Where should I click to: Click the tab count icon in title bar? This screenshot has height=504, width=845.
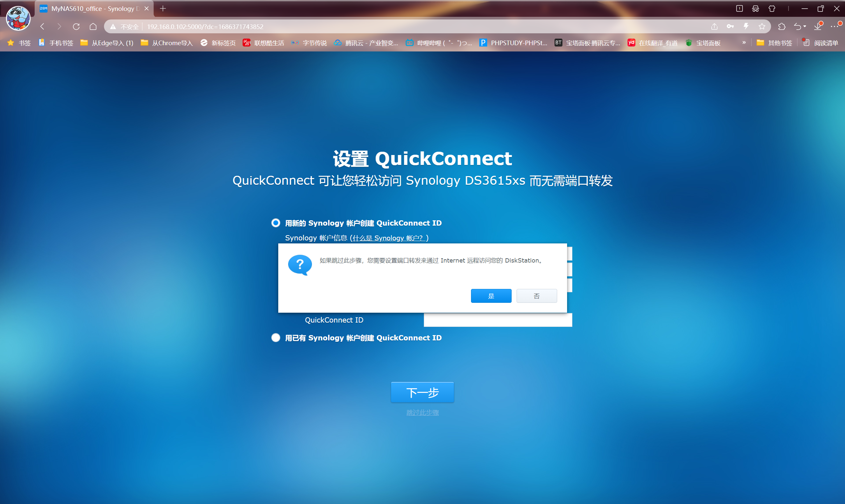[x=739, y=9]
